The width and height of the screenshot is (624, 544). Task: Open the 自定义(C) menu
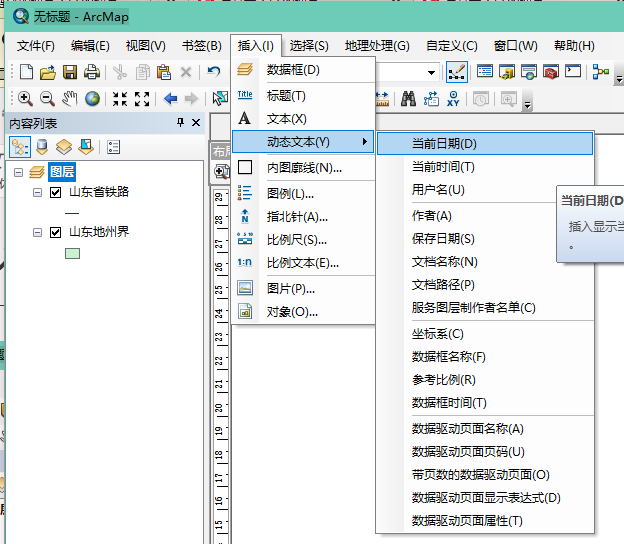tap(451, 46)
